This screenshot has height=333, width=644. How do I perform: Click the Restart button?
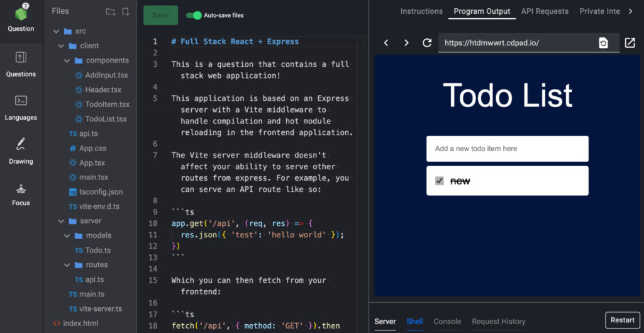click(622, 320)
